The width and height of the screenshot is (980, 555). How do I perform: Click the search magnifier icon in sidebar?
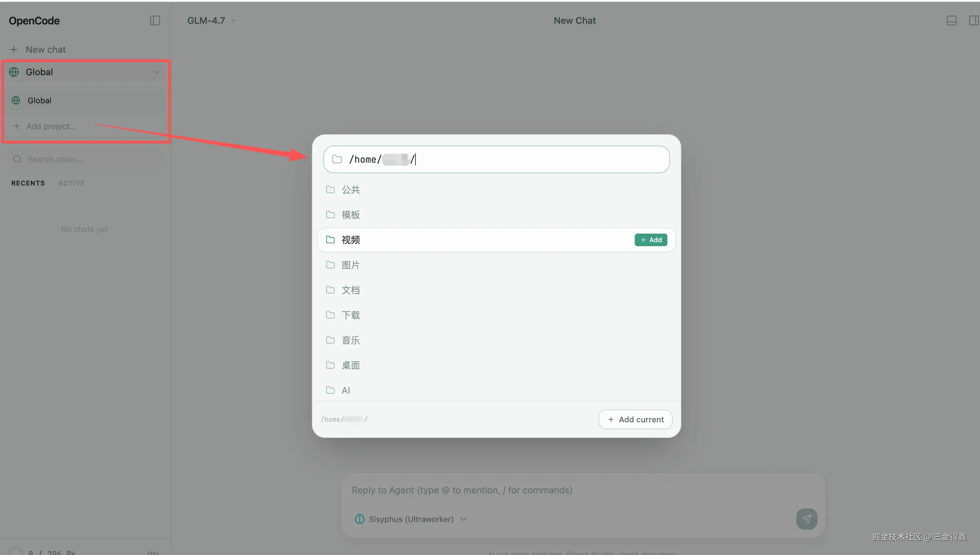[x=17, y=159]
